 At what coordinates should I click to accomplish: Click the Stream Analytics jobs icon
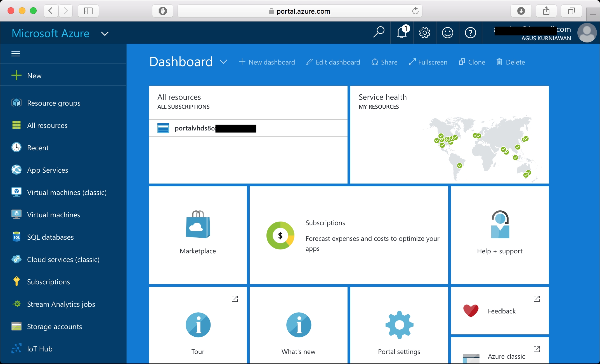tap(16, 304)
